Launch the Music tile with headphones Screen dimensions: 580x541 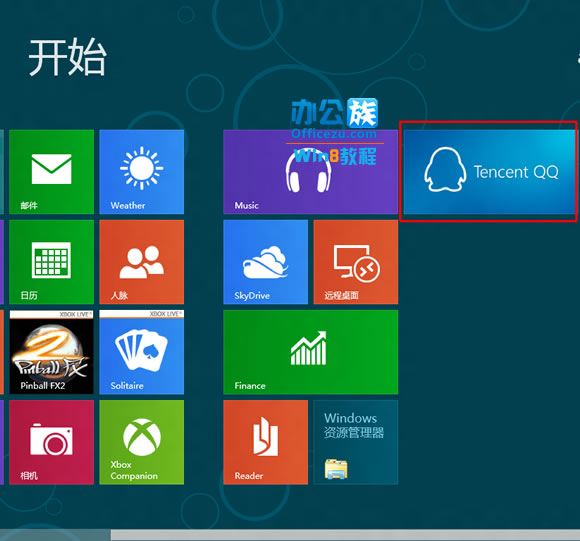pos(311,172)
